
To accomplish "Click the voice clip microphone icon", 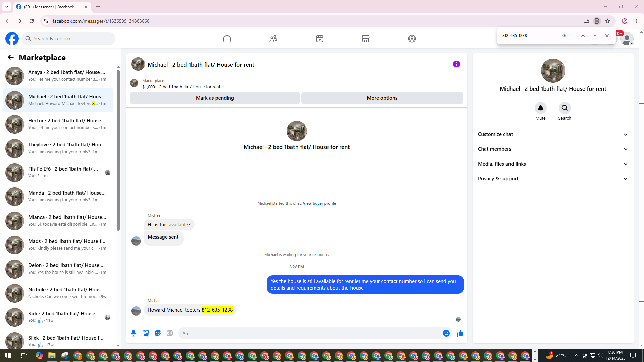I will click(133, 333).
